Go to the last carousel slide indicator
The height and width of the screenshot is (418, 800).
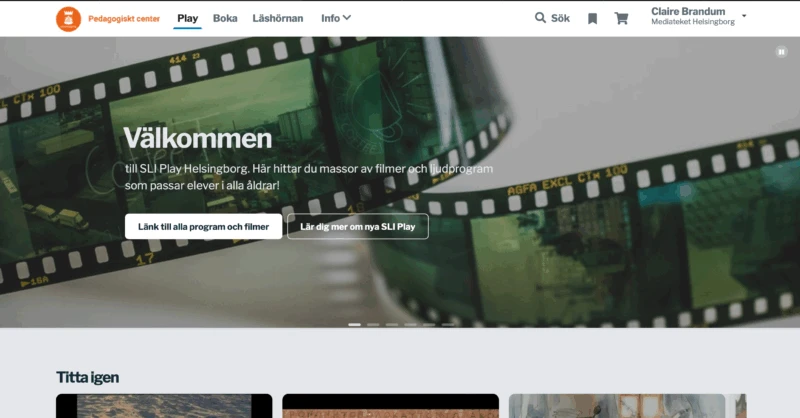tap(447, 324)
